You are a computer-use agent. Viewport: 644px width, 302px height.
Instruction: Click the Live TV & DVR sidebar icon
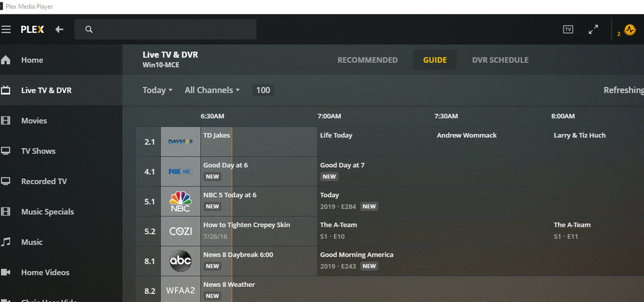point(6,90)
